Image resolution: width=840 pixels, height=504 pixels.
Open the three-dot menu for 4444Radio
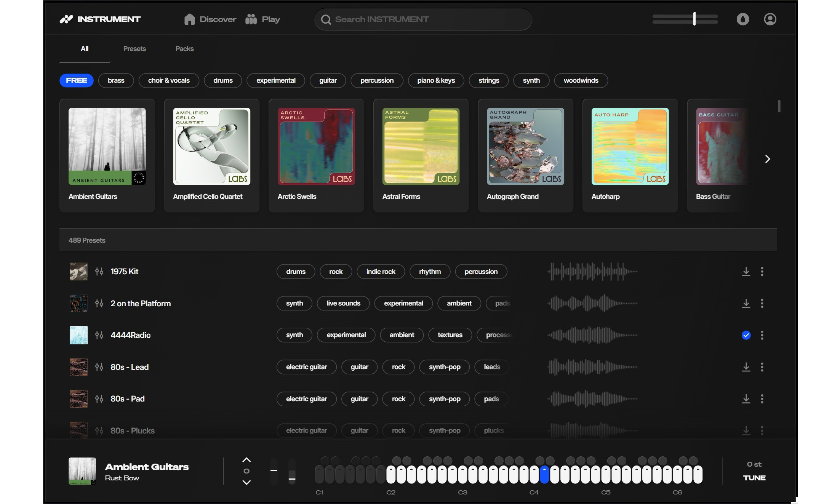click(762, 335)
